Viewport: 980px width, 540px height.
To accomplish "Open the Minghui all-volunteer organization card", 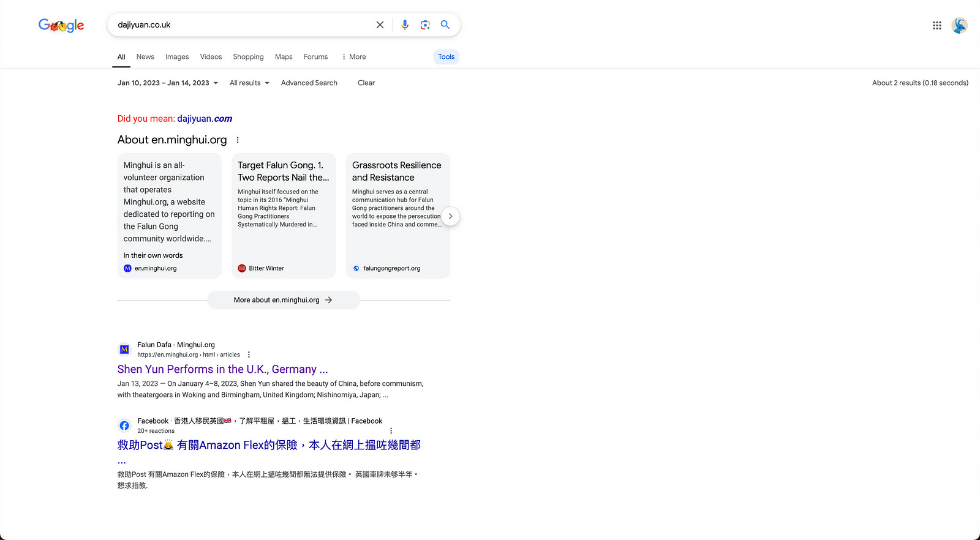I will coord(169,216).
